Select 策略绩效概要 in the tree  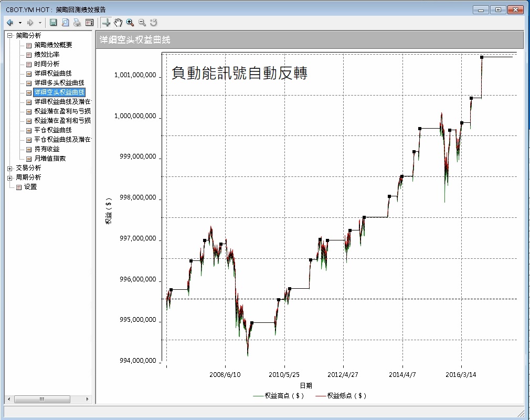(53, 45)
